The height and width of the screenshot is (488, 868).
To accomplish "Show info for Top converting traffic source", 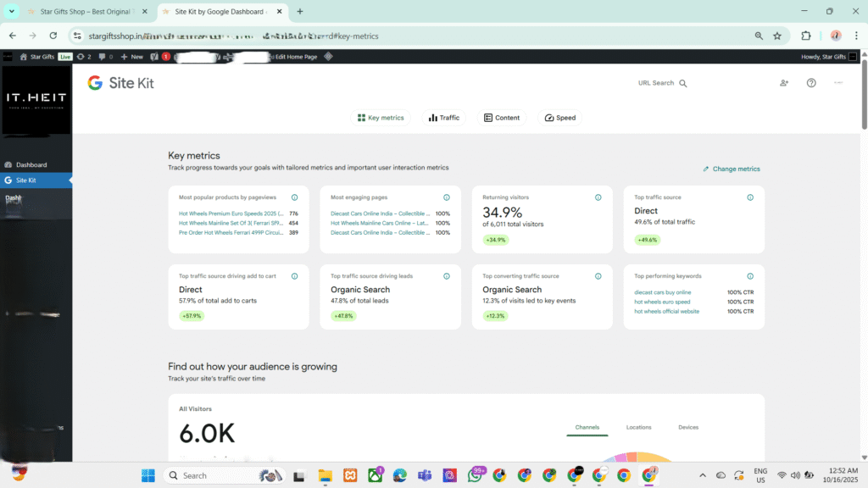I will pos(598,276).
